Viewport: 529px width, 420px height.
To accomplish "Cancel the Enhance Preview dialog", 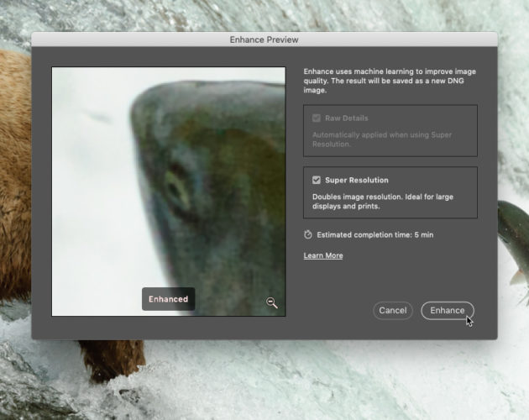I will tap(393, 310).
